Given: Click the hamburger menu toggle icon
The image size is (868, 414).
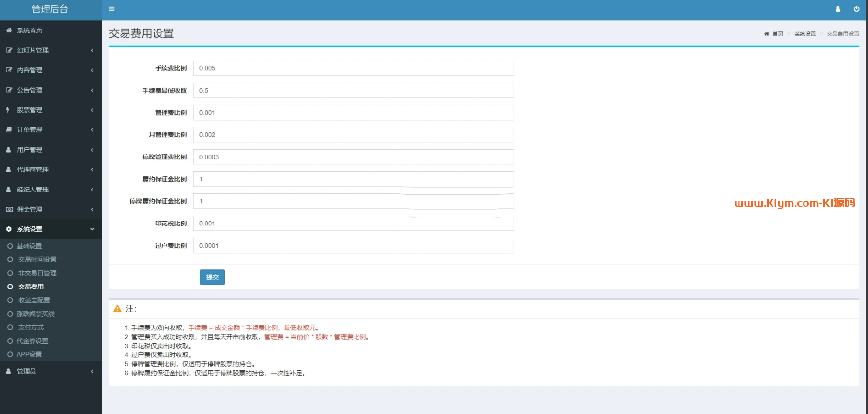Looking at the screenshot, I should (112, 9).
